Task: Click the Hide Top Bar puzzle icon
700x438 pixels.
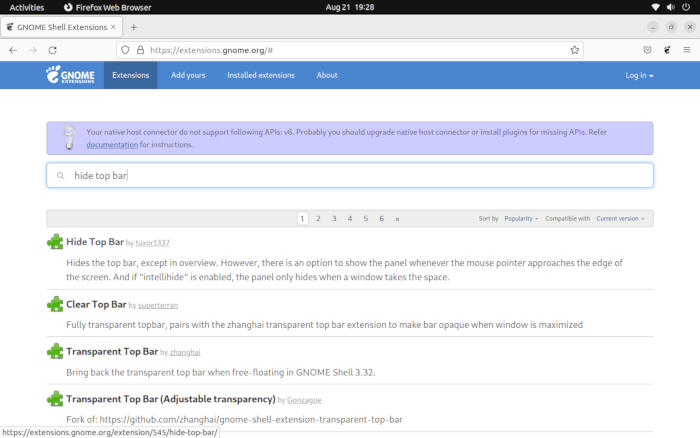Action: click(55, 242)
